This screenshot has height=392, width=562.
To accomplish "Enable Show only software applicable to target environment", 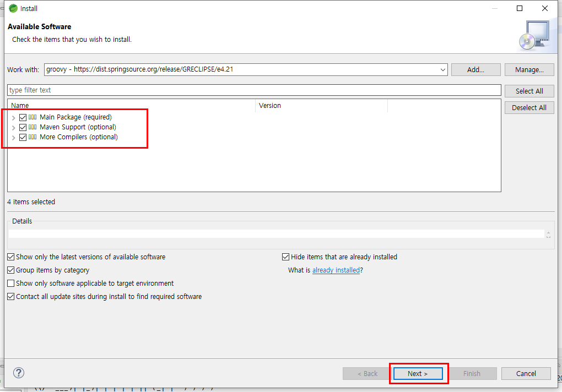I will 11,284.
